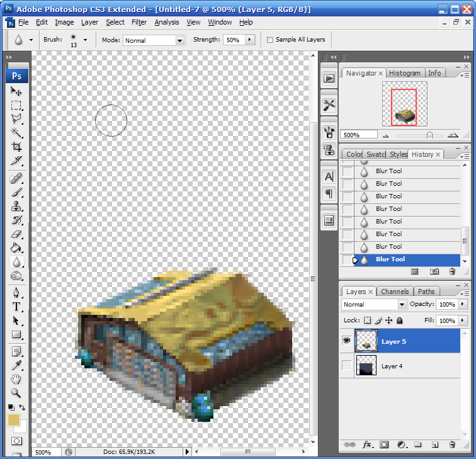The height and width of the screenshot is (459, 476).
Task: Enable Sample All Layers checkbox
Action: [x=269, y=40]
